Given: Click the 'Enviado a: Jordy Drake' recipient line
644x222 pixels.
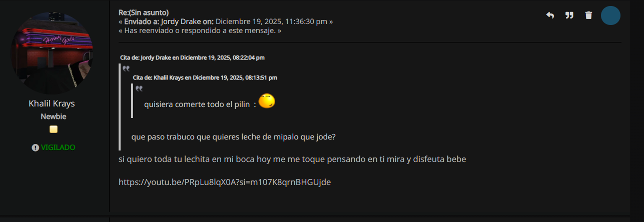Looking at the screenshot, I should tap(169, 21).
